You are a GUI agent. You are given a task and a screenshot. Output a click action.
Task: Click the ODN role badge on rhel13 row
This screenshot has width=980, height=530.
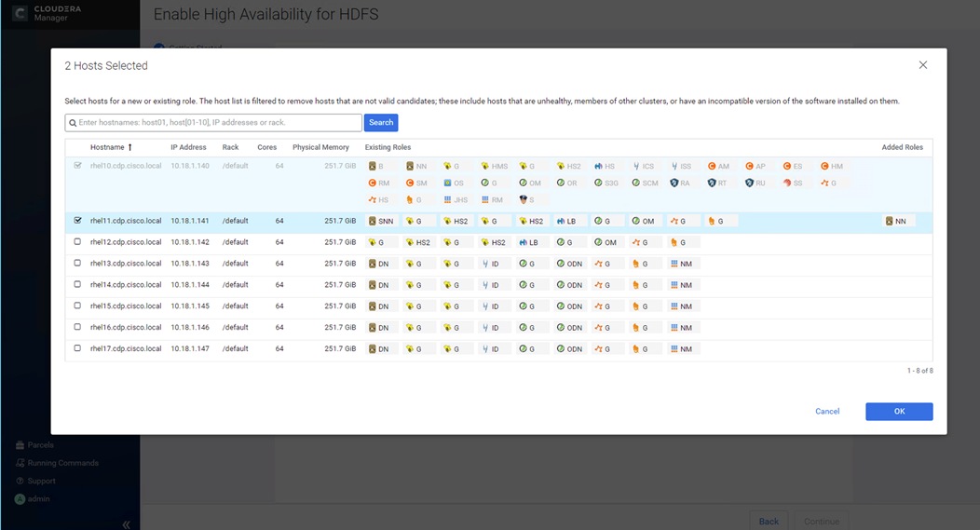tap(570, 264)
